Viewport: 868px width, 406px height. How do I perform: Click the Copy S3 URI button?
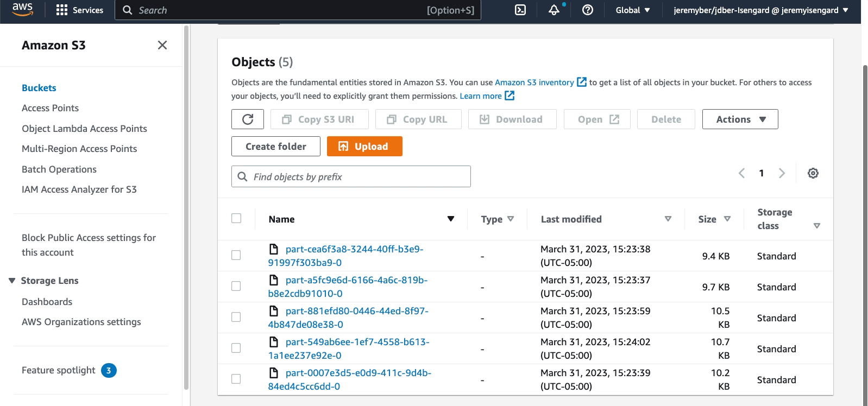[x=319, y=119]
